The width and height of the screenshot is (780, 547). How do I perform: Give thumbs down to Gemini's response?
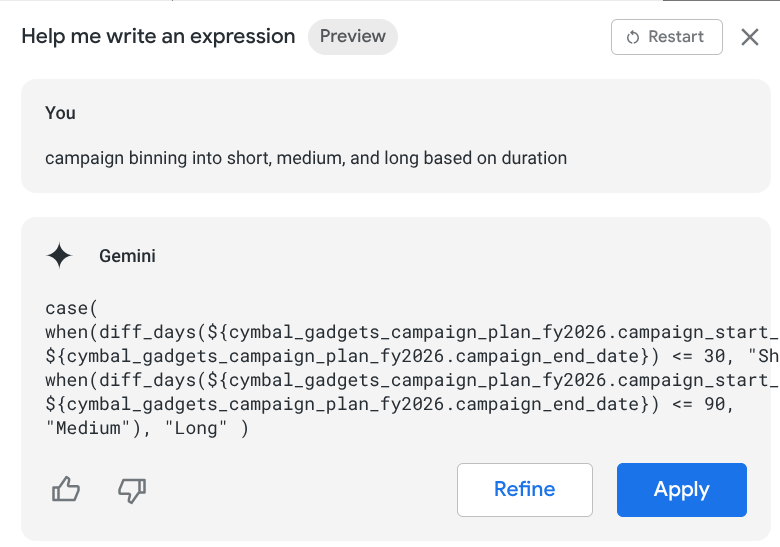tap(132, 489)
